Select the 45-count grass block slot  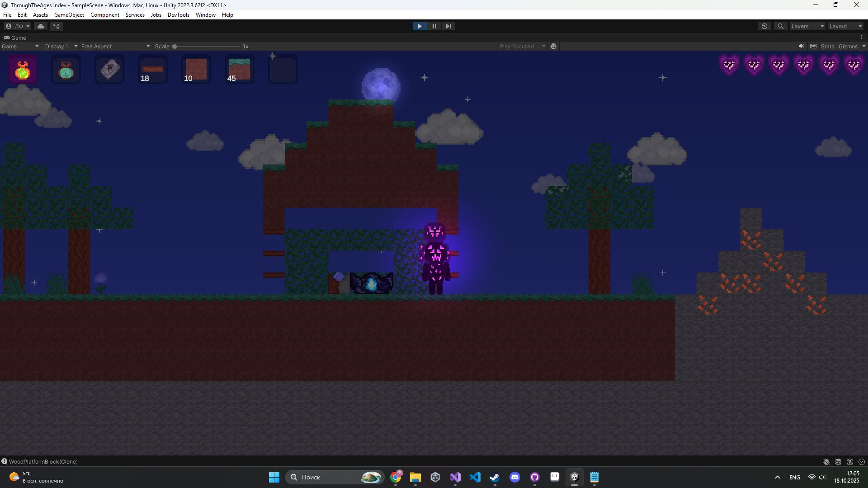[239, 70]
